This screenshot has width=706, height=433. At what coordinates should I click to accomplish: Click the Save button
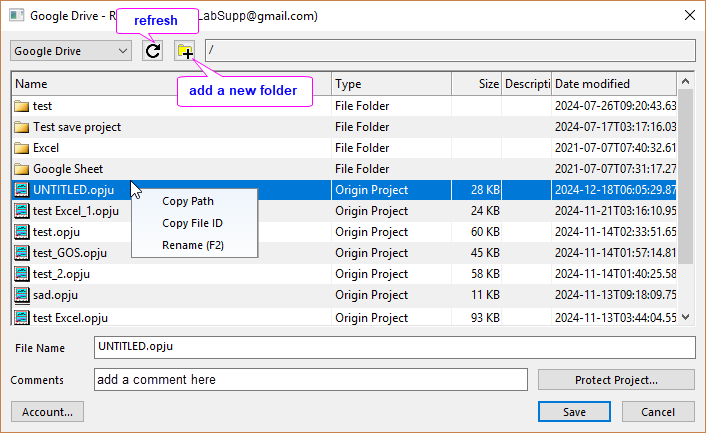coord(574,412)
